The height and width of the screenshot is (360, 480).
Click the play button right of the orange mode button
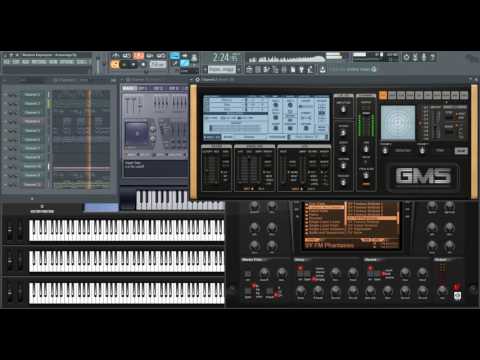pyautogui.click(x=125, y=64)
